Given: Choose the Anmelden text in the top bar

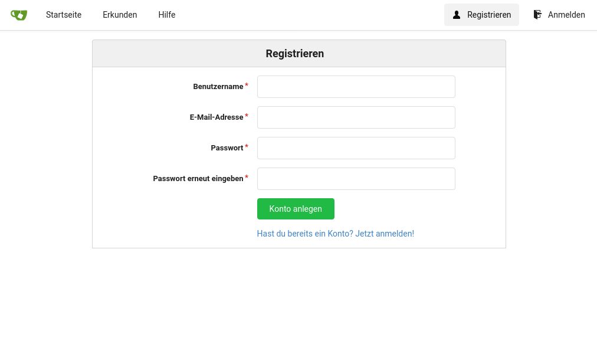Looking at the screenshot, I should (x=566, y=15).
